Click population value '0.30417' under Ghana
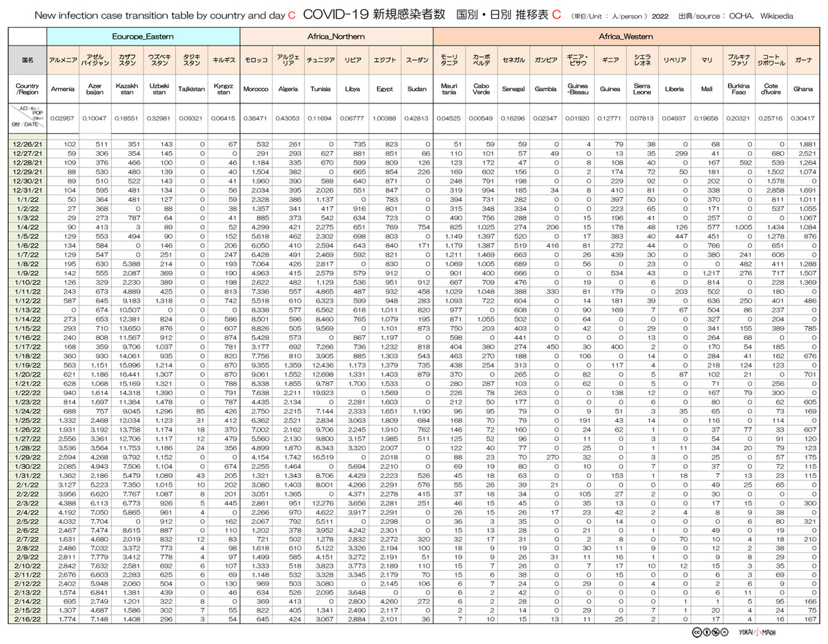This screenshot has width=828, height=644. 802,118
